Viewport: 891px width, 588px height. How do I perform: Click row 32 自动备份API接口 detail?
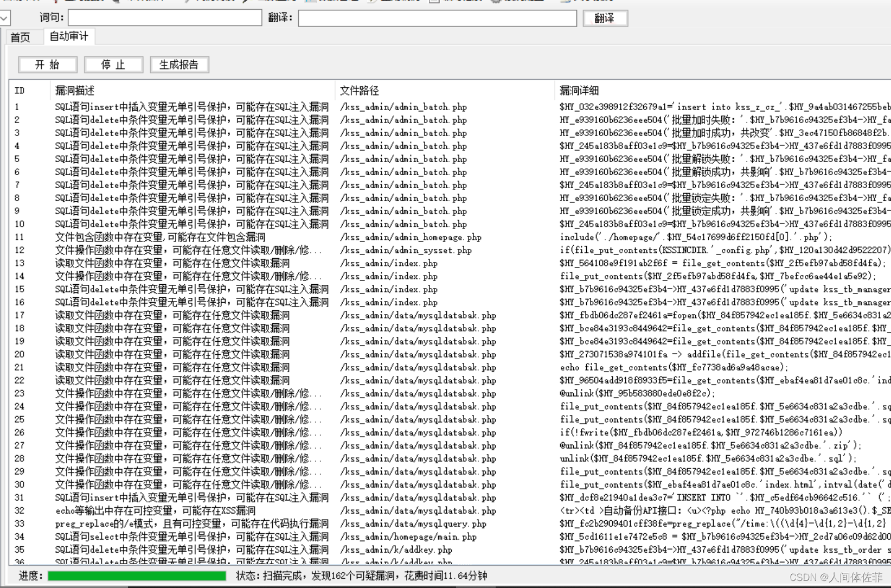click(x=725, y=510)
